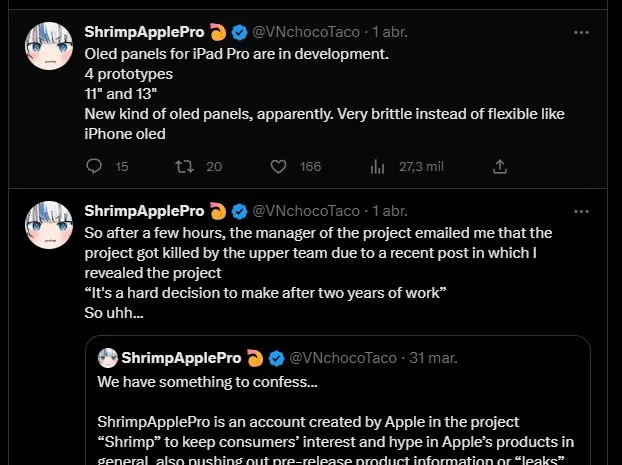622x465 pixels.
Task: Share the Oled panels tweet
Action: [500, 167]
